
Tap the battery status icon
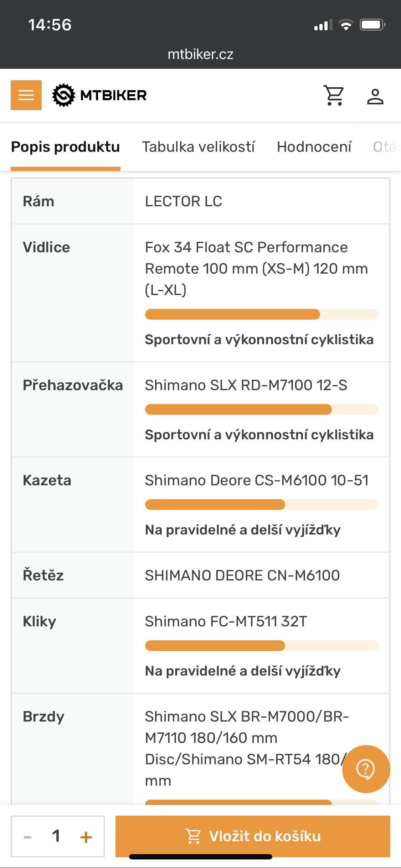point(372,25)
